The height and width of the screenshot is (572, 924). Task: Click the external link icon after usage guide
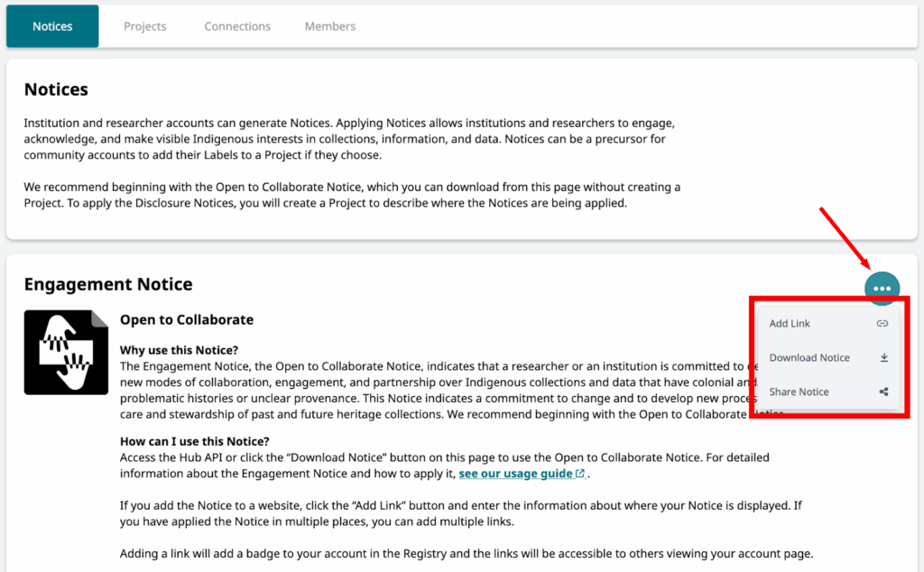580,474
